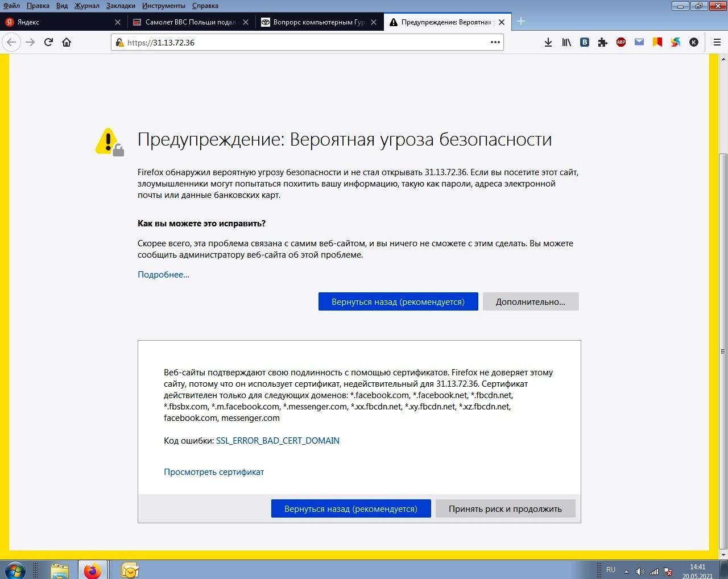Select the Предупреждение: Вероятная tab
Viewport: 728px width, 579px height.
click(x=448, y=22)
